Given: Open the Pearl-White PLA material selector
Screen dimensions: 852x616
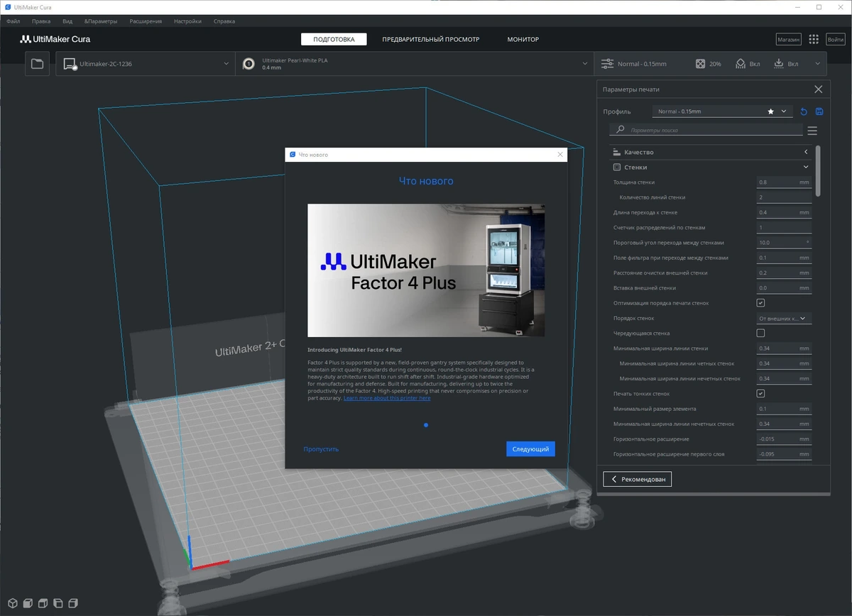Looking at the screenshot, I should (x=415, y=64).
